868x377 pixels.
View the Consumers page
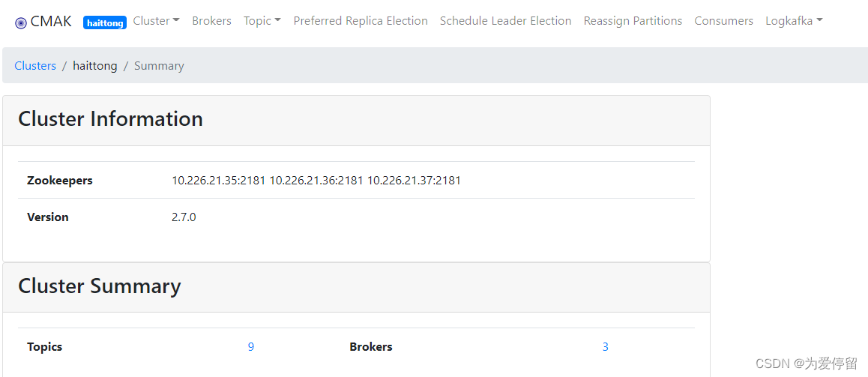click(723, 21)
